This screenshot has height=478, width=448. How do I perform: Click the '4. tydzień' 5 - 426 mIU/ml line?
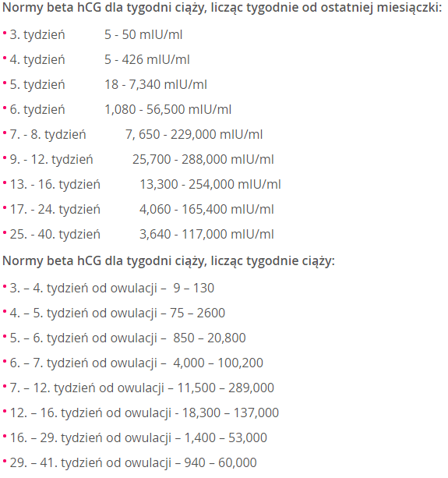97,59
